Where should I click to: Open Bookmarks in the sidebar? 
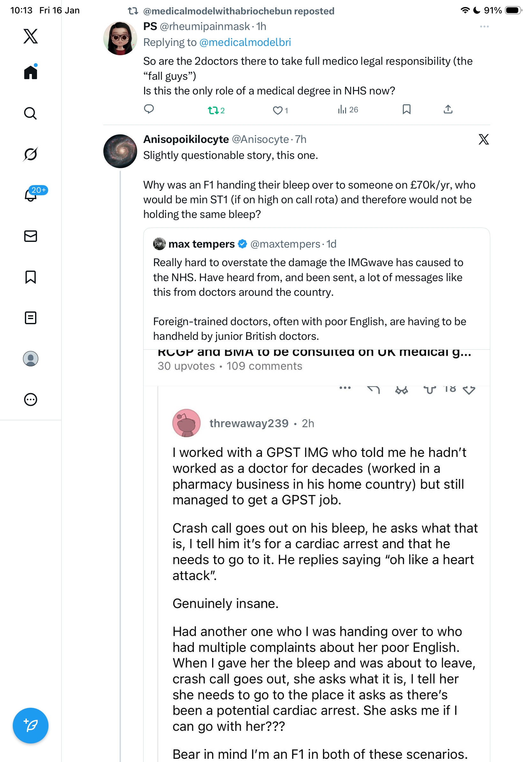(x=31, y=277)
